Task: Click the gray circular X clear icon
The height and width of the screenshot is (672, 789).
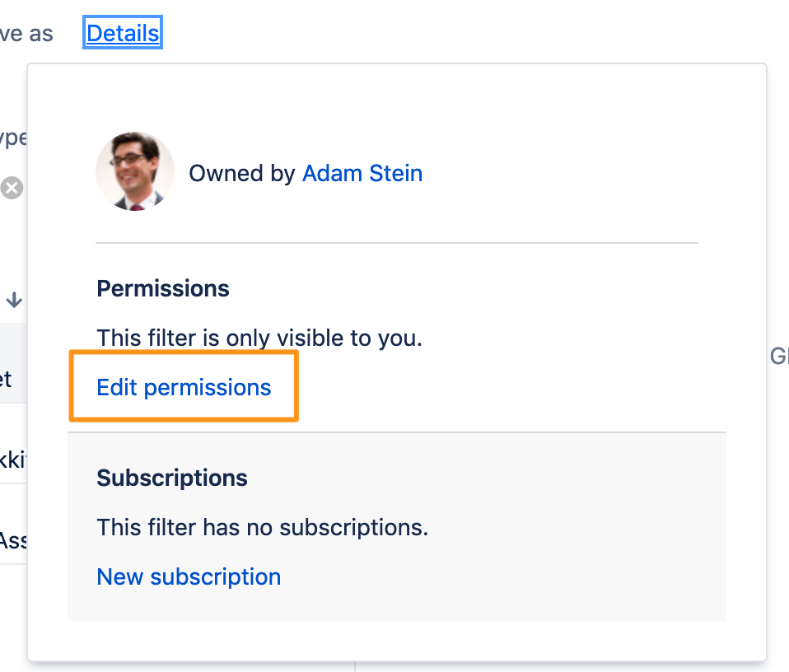Action: click(12, 188)
